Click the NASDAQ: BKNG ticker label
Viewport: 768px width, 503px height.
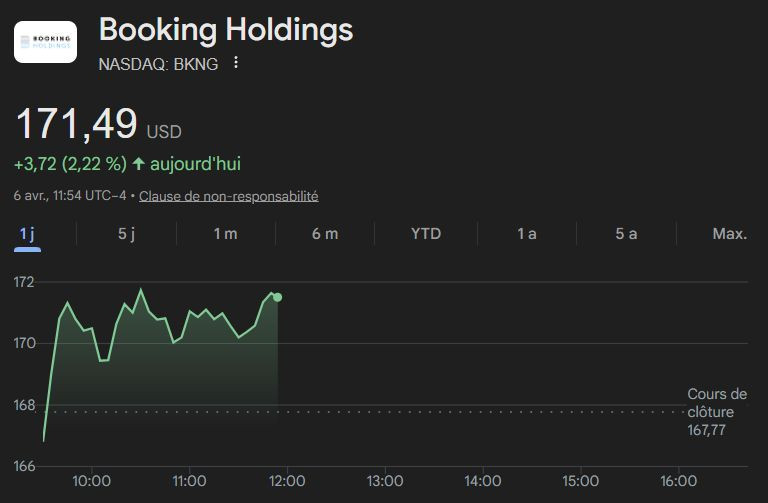tap(159, 64)
